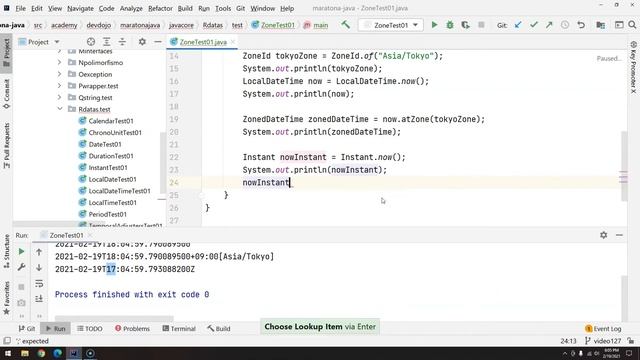Open Run panel wrench settings icon

point(21,267)
